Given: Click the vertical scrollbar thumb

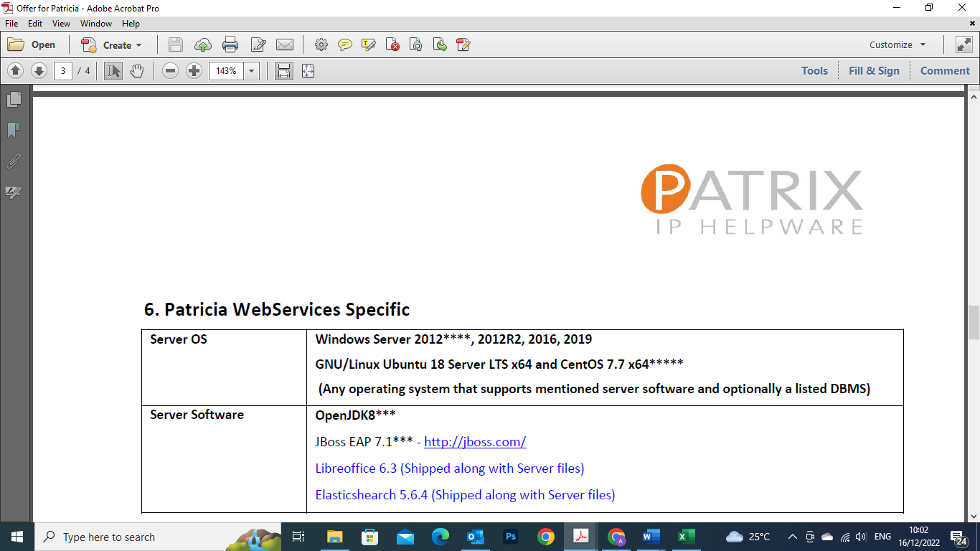Looking at the screenshot, I should 974,323.
